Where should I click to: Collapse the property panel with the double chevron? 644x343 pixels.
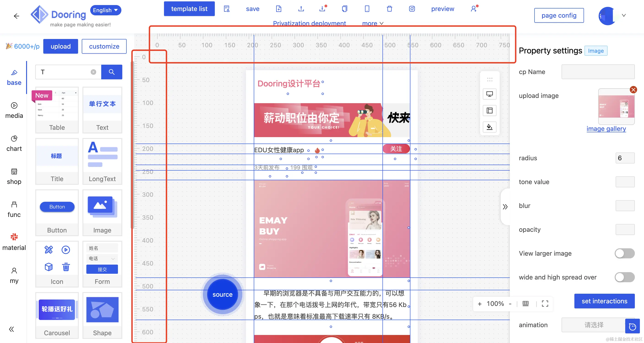click(x=505, y=207)
